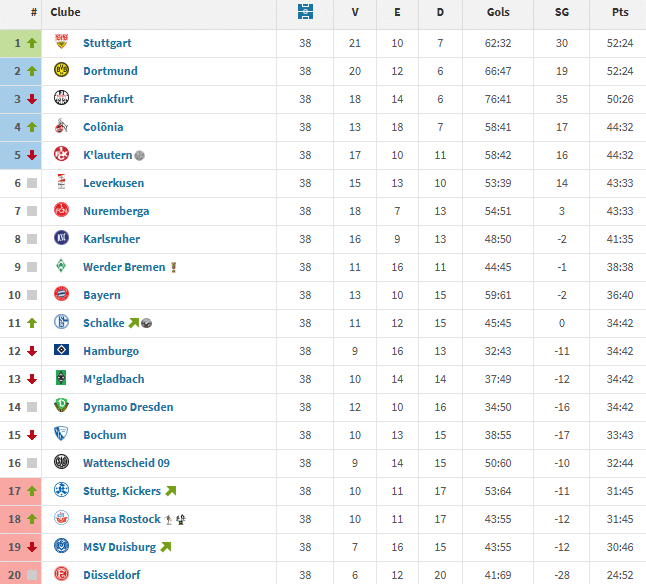
Task: Open the Karlsruher club page link
Action: point(111,239)
